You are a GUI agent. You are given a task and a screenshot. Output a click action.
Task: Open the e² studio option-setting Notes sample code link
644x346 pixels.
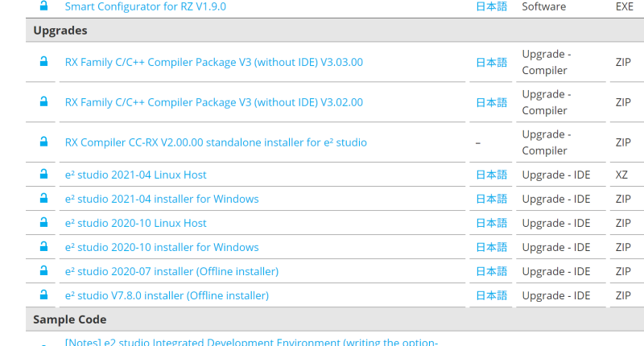[251, 342]
